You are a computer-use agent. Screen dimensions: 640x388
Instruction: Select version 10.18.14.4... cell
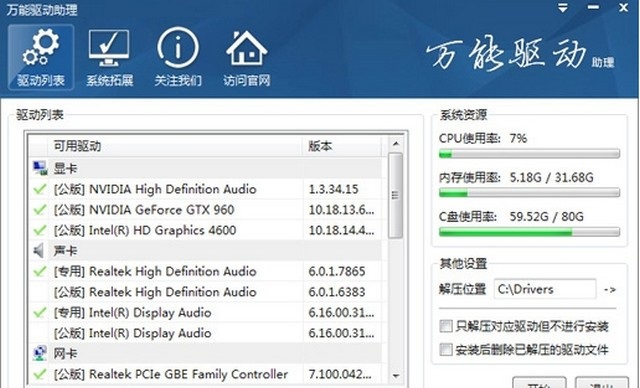(x=342, y=230)
